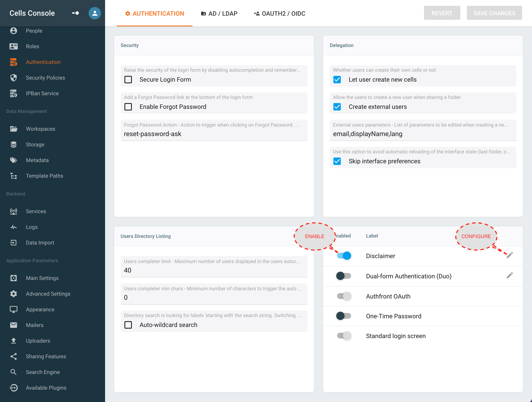Click the Cells Console title
The width and height of the screenshot is (532, 402).
click(x=32, y=13)
